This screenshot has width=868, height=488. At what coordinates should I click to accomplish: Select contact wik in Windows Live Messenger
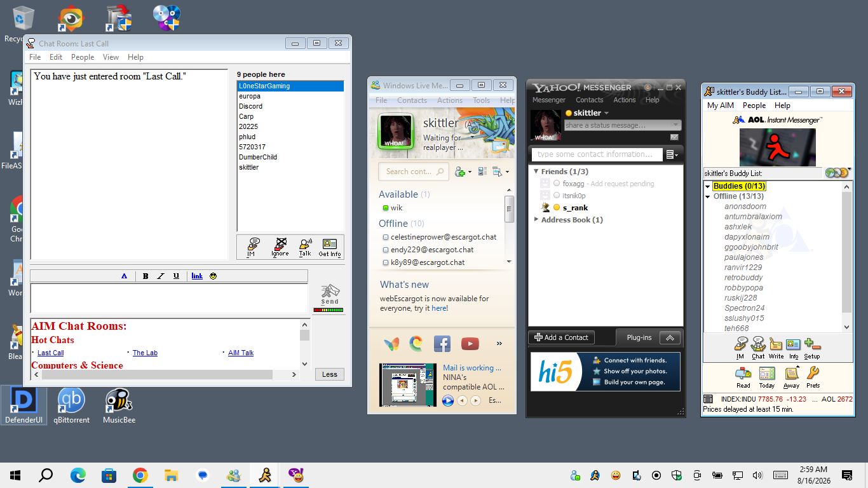(397, 208)
